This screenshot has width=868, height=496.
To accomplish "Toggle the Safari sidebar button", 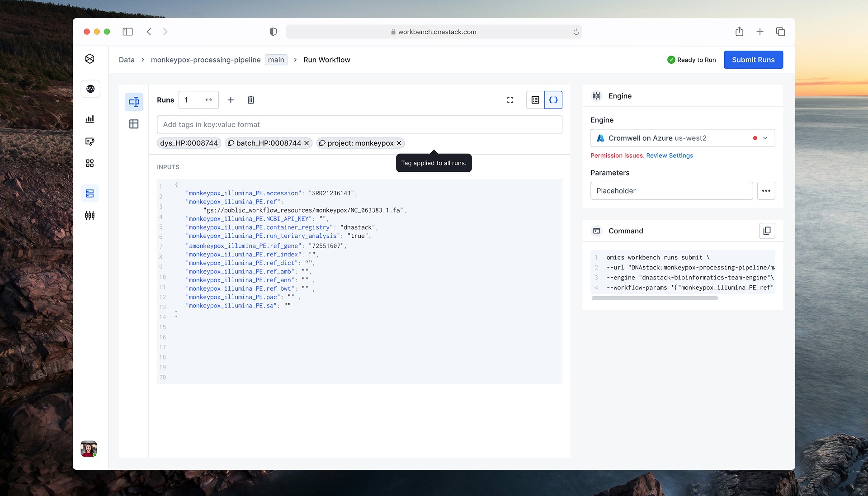I will pos(127,32).
